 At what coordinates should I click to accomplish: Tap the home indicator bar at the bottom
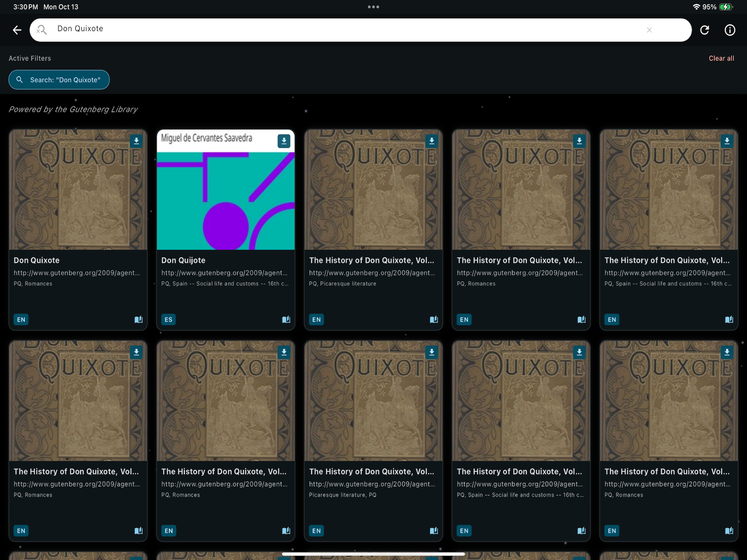(x=373, y=554)
